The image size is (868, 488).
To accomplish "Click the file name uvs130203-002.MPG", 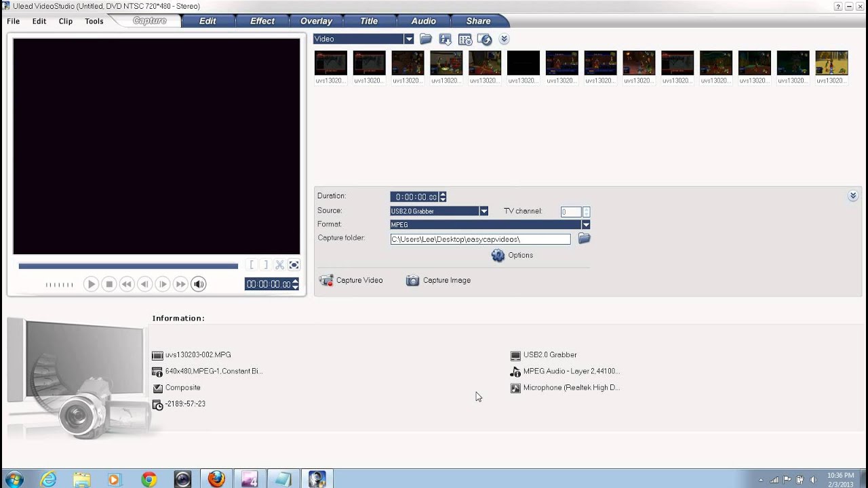I will [x=198, y=355].
